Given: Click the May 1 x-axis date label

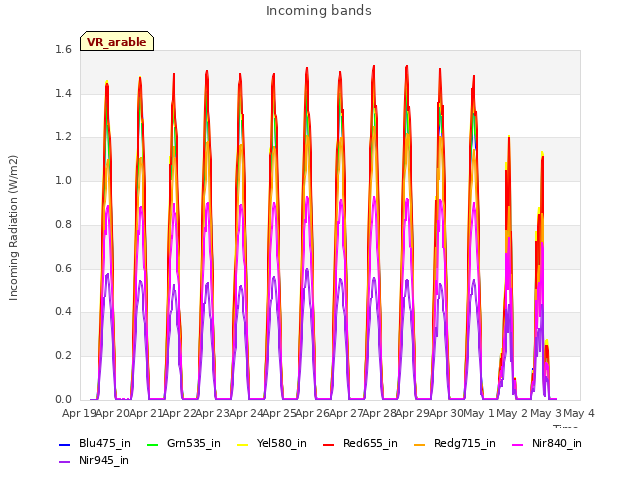Looking at the screenshot, I should coord(479,413).
